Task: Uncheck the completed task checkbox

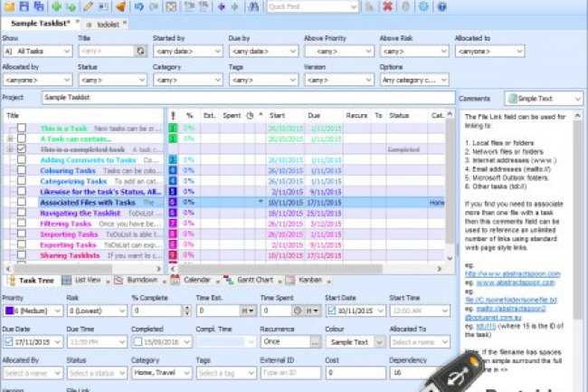Action: point(22,149)
